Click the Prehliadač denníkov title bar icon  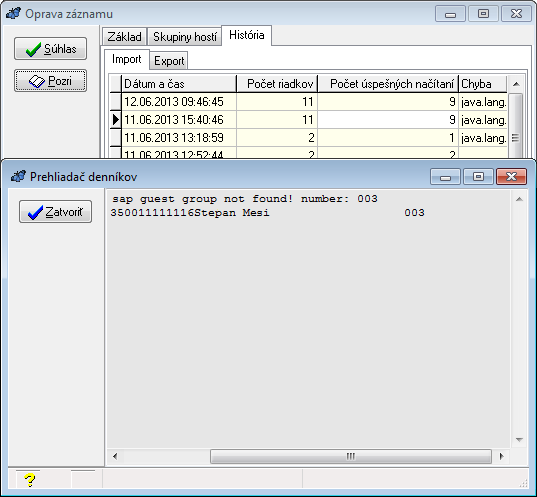pos(18,176)
